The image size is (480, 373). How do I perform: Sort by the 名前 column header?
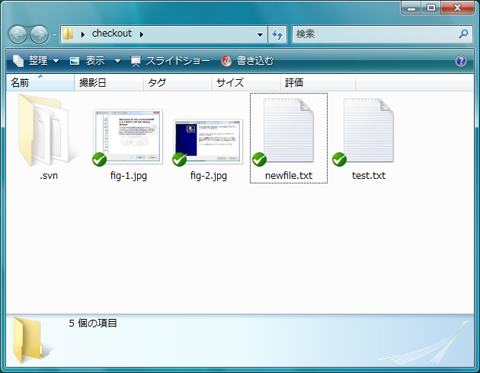40,83
